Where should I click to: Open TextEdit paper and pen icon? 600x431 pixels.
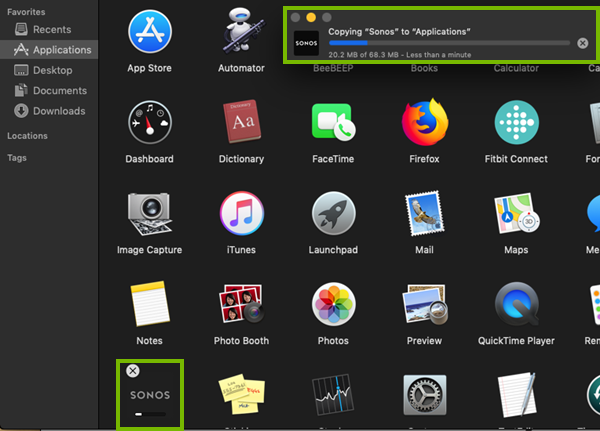517,395
